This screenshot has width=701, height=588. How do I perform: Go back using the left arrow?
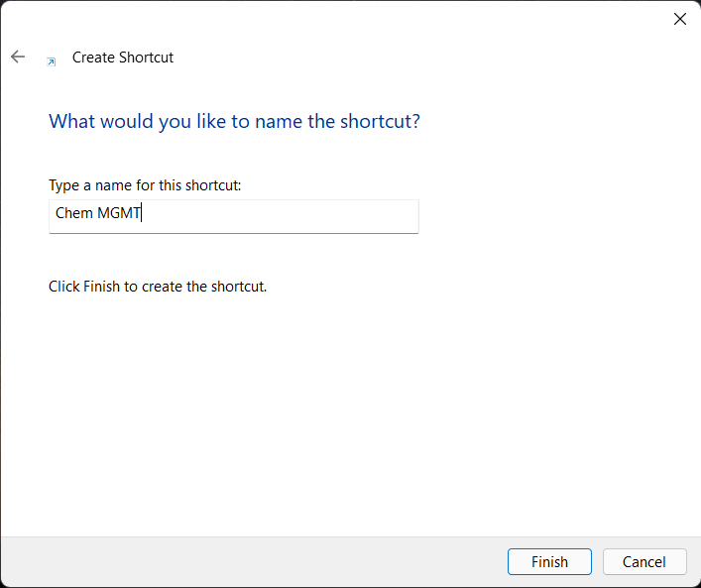[18, 57]
